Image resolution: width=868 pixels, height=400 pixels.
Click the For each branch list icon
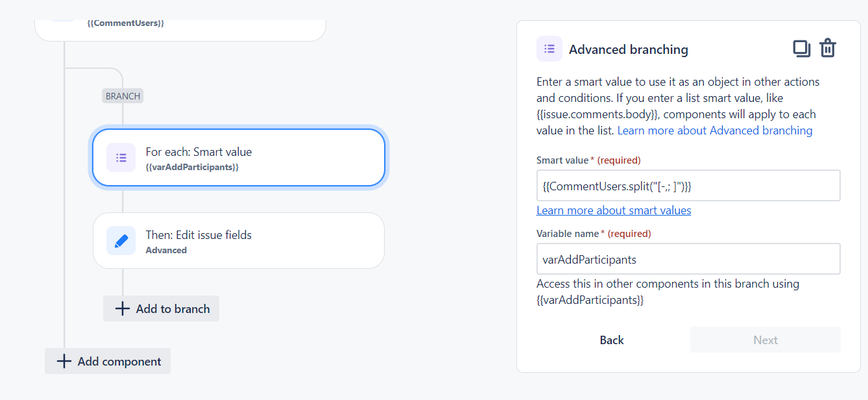(121, 158)
